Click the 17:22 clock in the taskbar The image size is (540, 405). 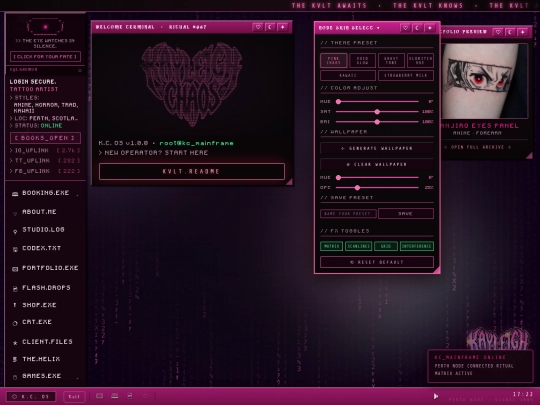click(523, 394)
